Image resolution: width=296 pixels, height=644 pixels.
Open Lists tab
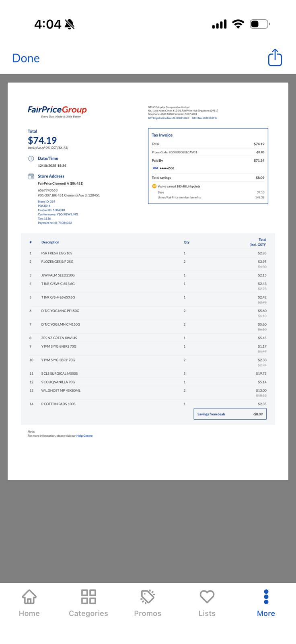(207, 603)
